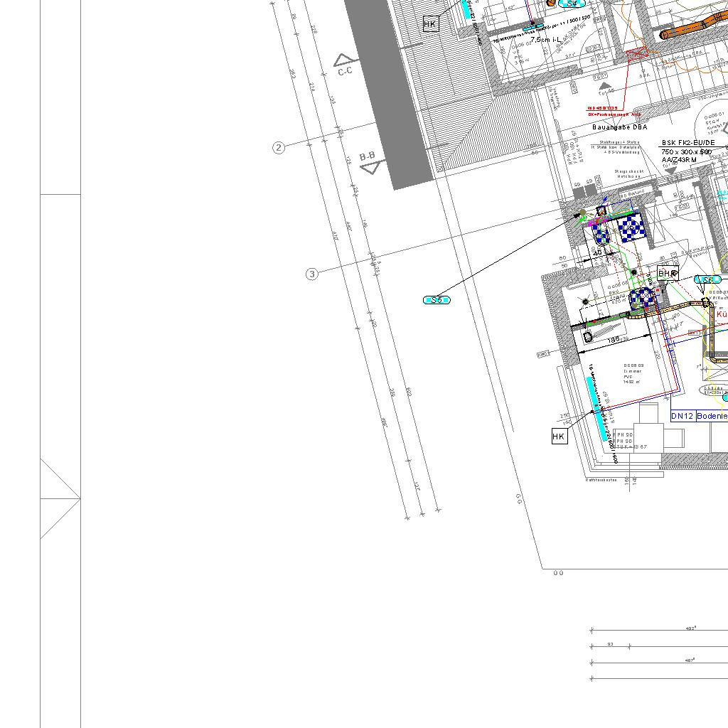The height and width of the screenshot is (728, 728).
Task: Select the B-B section triangle marker
Action: point(372,167)
